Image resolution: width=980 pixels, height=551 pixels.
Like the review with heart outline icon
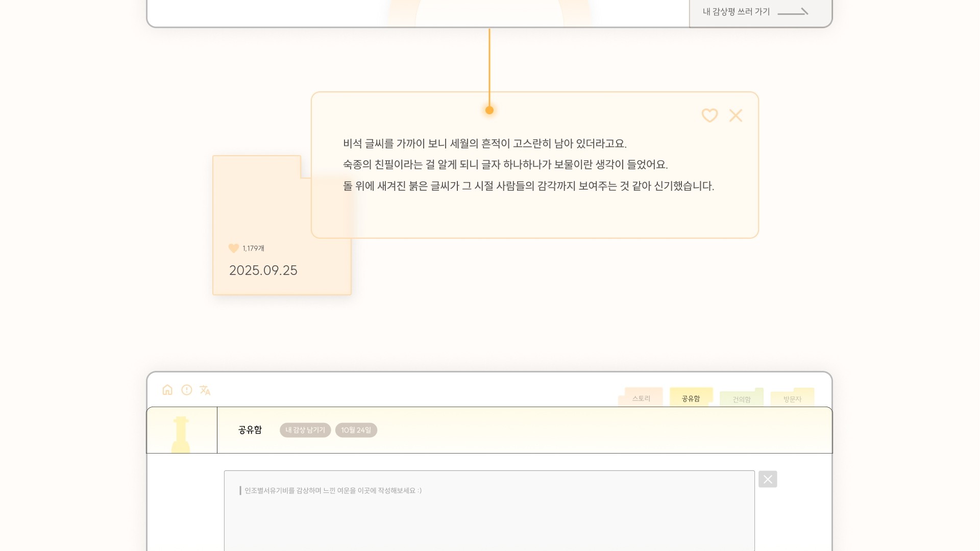(x=709, y=116)
